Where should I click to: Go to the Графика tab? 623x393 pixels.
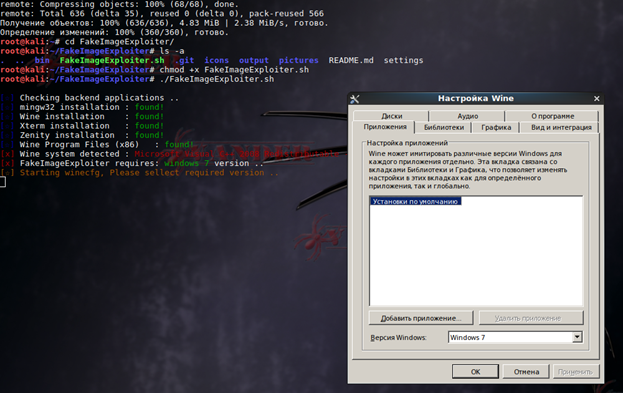coord(496,127)
